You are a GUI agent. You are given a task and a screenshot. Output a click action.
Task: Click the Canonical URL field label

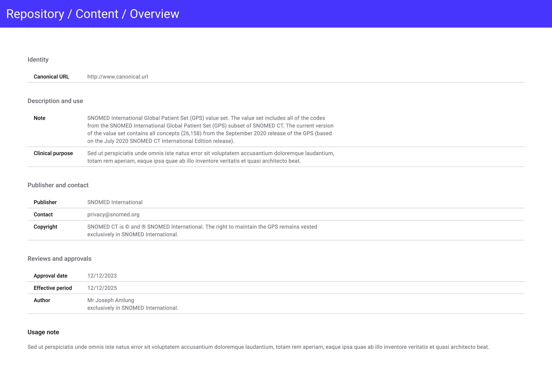[51, 77]
